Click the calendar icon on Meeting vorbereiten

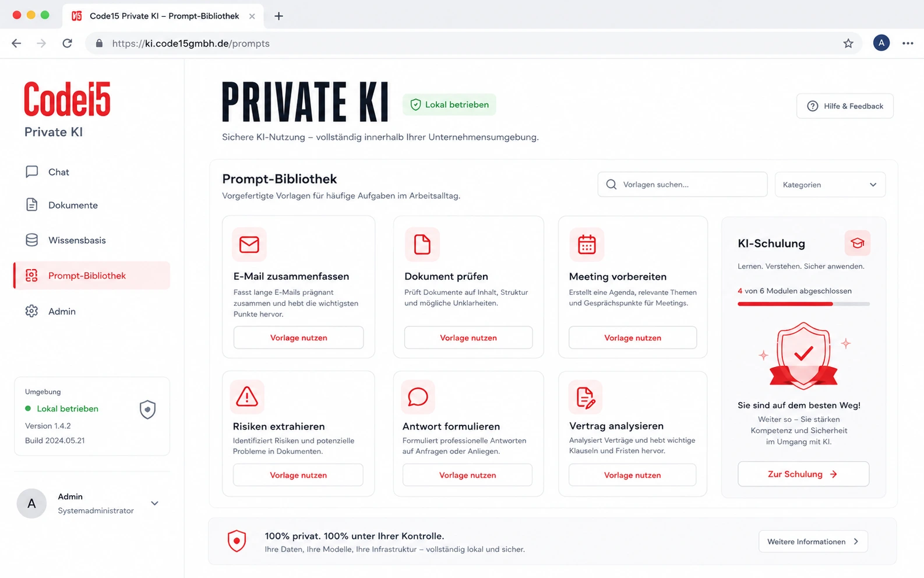coord(587,244)
